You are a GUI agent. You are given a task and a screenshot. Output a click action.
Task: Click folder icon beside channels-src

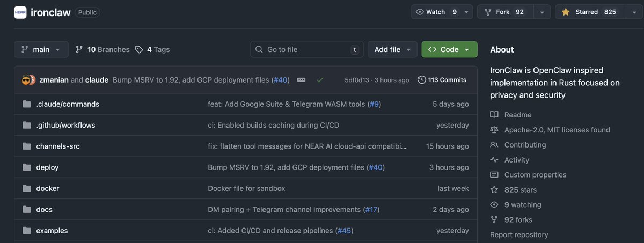[x=27, y=146]
